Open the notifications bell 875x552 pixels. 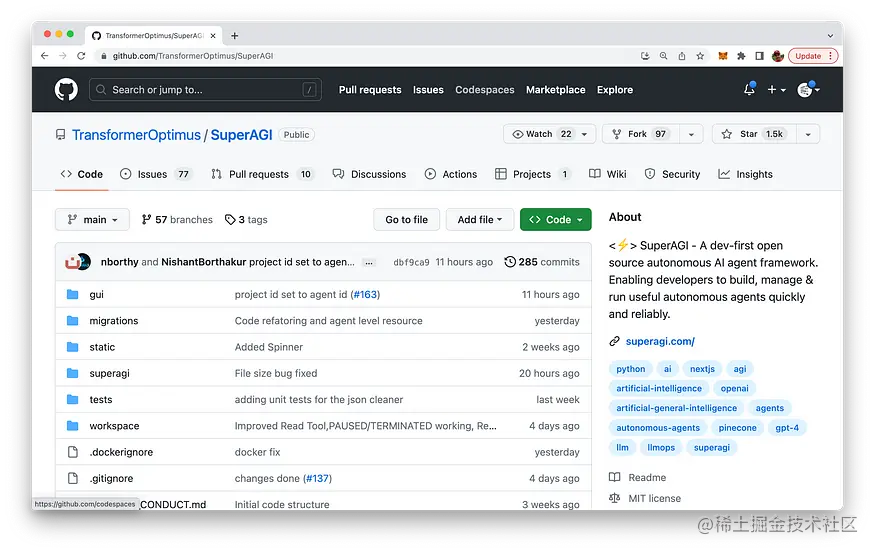coord(749,89)
